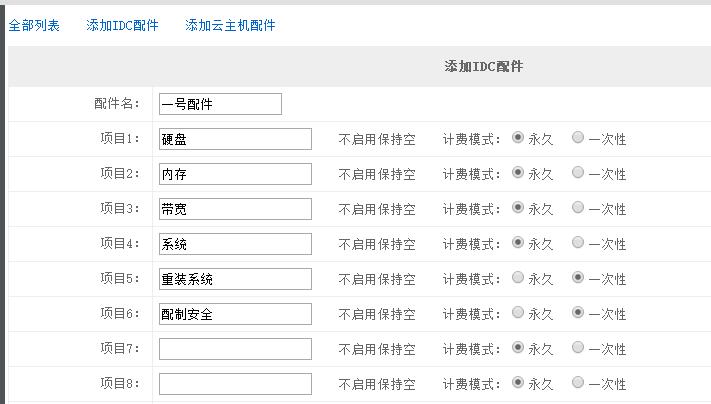
Task: Click the empty 项目8 input field
Action: coord(235,384)
